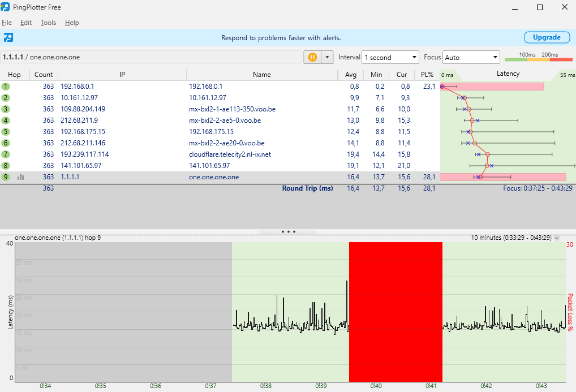
Task: Click the PingPlotter title bar app icon
Action: click(5, 7)
